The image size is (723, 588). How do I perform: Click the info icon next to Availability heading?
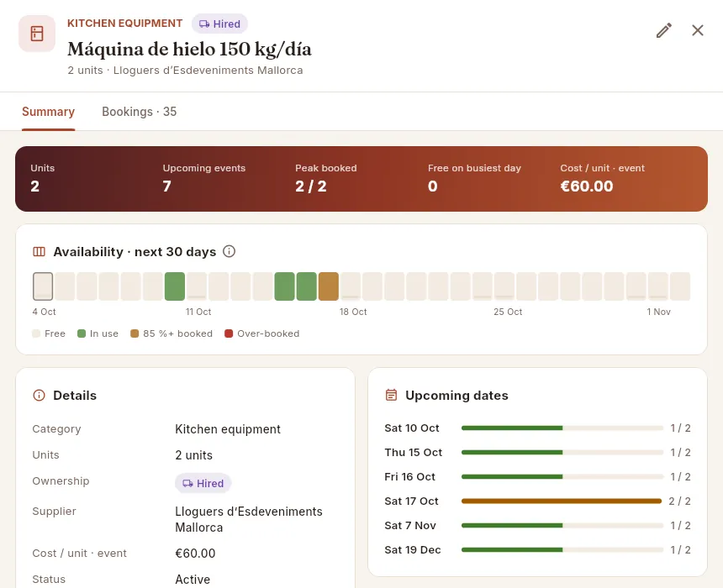[x=230, y=251]
